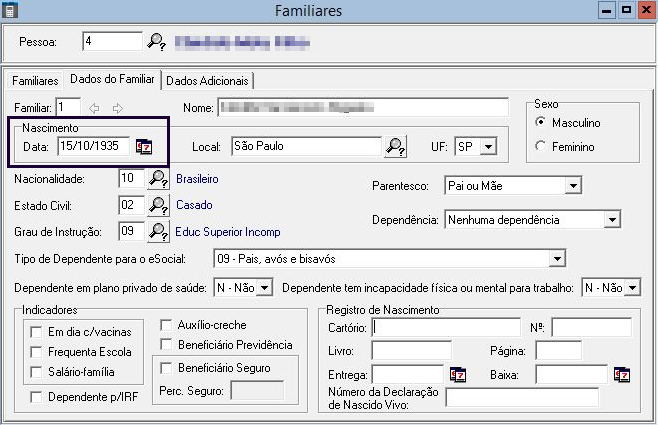The image size is (658, 425).
Task: Click the Pessoa search magnifier icon
Action: 157,42
